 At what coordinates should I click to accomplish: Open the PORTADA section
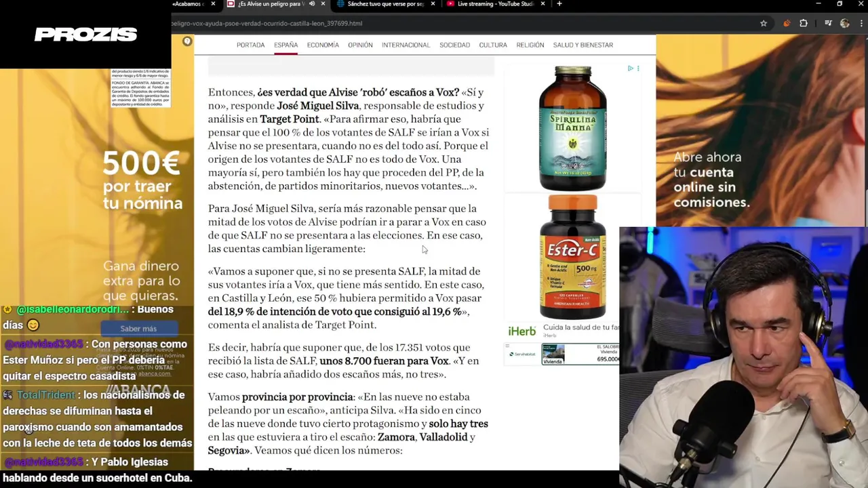(x=250, y=45)
